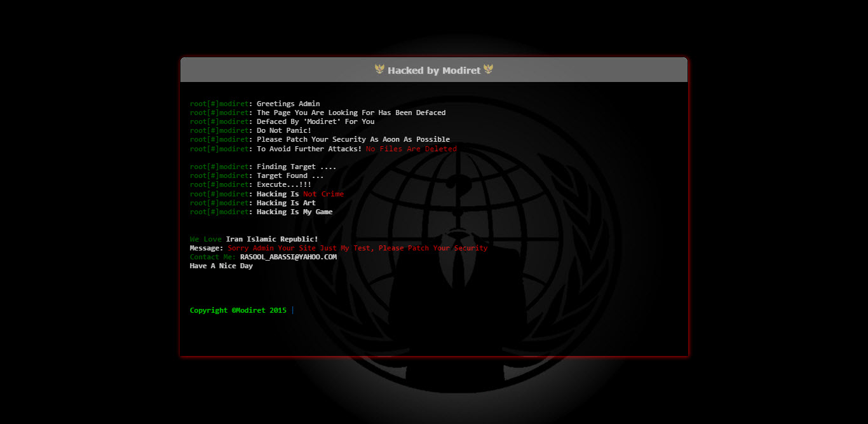
Task: Click the red 'Not Crime' text
Action: coord(323,194)
